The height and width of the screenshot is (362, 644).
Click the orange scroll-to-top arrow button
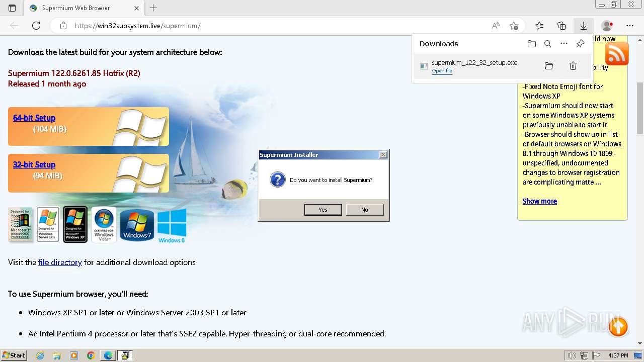(618, 327)
